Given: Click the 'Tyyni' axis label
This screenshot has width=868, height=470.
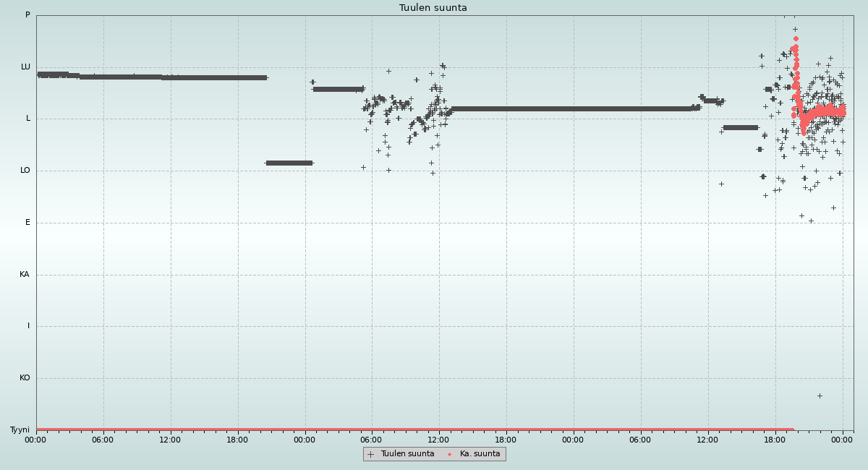Looking at the screenshot, I should pyautogui.click(x=20, y=430).
